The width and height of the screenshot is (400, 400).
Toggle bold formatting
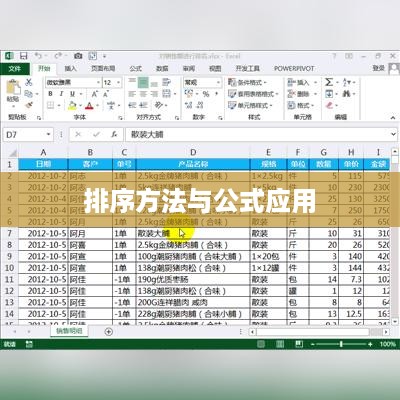pyautogui.click(x=50, y=94)
